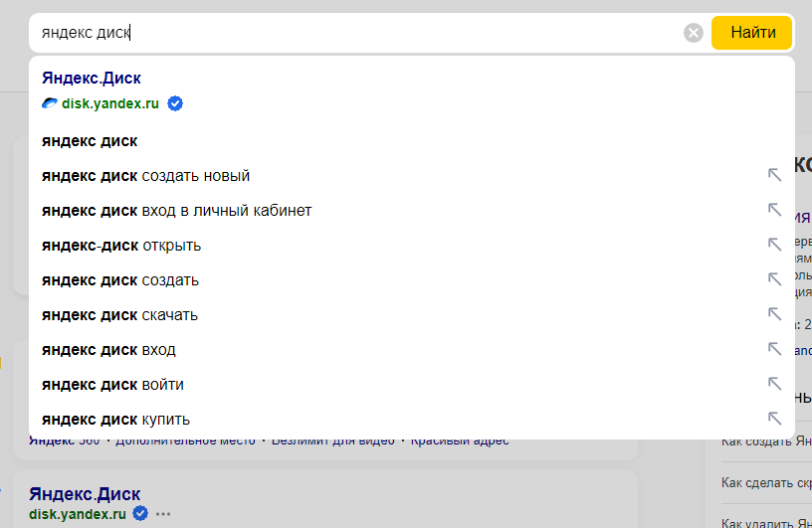
Task: Click the Yandex Disk saucer icon in suggestions
Action: tap(49, 103)
